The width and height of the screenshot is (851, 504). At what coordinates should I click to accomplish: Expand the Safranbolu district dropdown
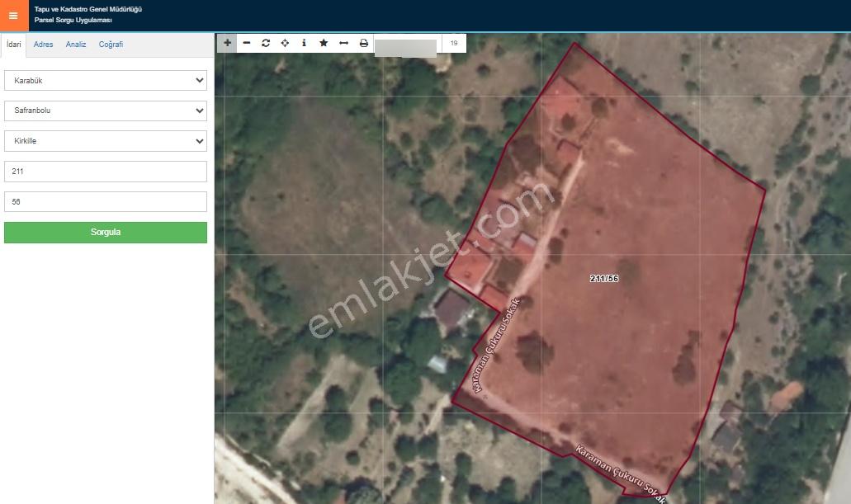[106, 111]
